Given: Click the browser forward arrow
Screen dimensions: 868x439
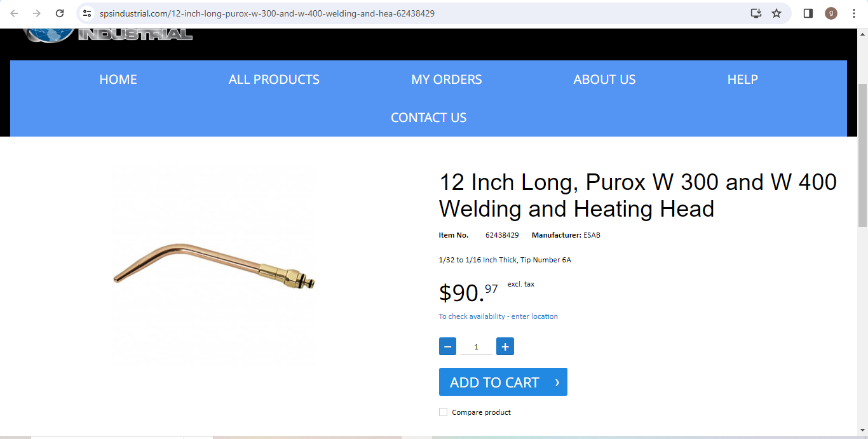Looking at the screenshot, I should coord(37,13).
